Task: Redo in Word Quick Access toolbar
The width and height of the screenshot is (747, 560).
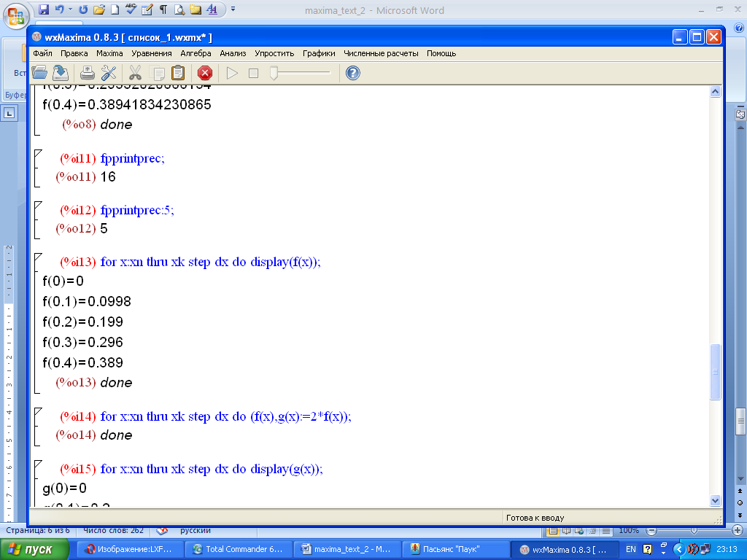Action: (x=83, y=9)
